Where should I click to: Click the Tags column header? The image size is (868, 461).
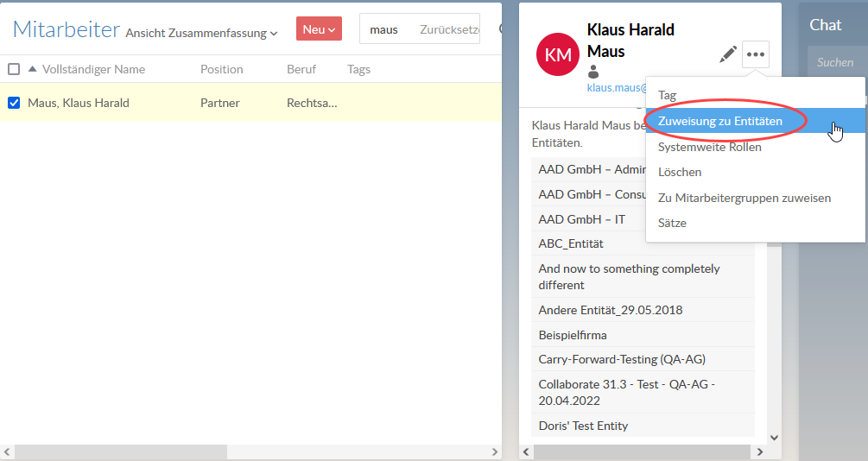[x=358, y=69]
